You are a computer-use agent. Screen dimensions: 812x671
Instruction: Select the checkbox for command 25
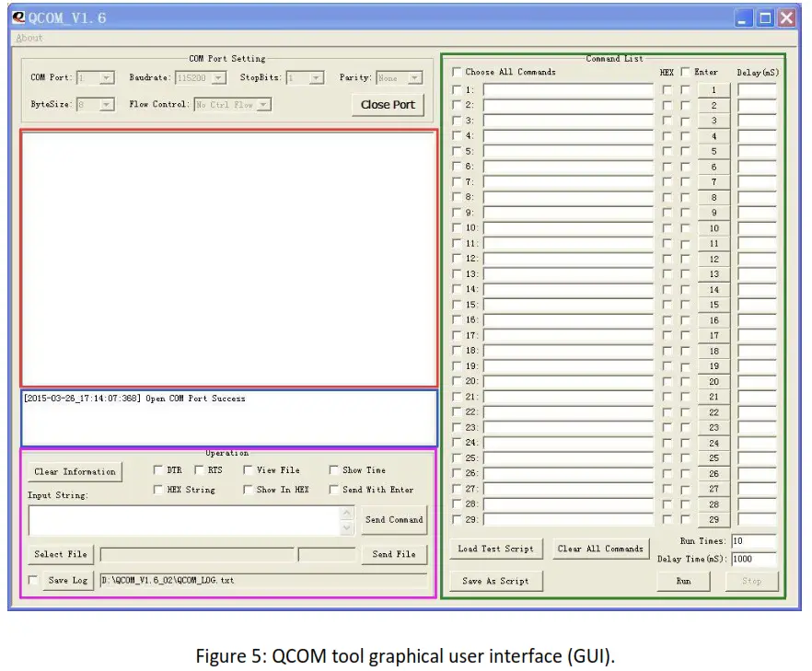457,457
